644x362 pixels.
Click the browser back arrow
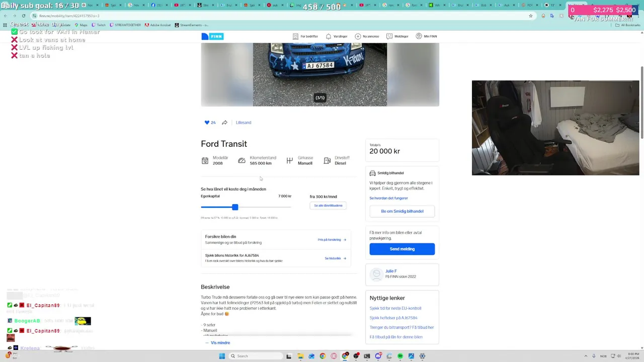click(x=5, y=16)
